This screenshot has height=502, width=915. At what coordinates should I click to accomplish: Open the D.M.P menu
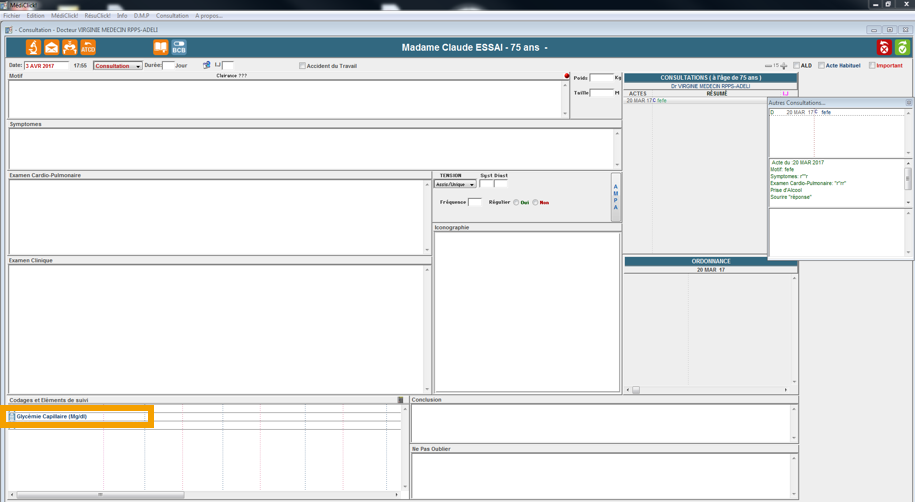[x=141, y=16]
